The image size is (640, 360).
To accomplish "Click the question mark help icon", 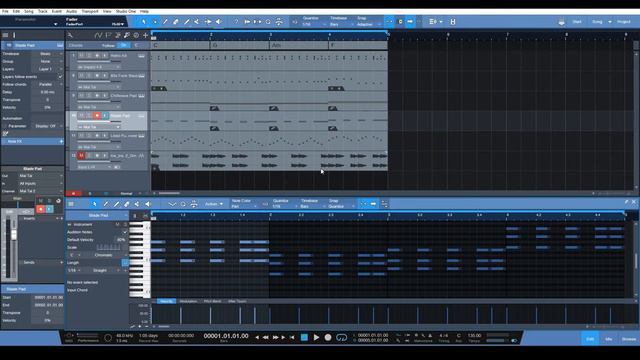I will [x=236, y=22].
